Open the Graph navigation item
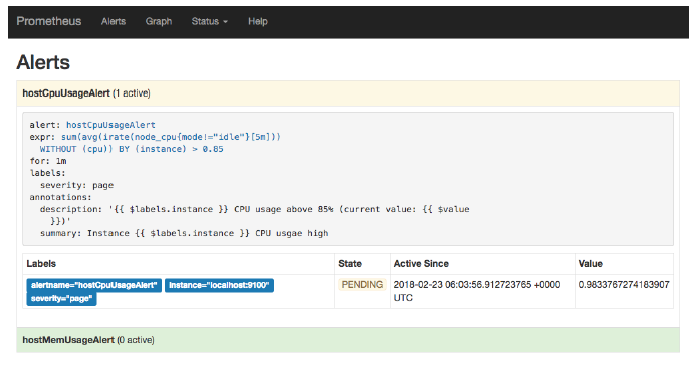 coord(158,21)
